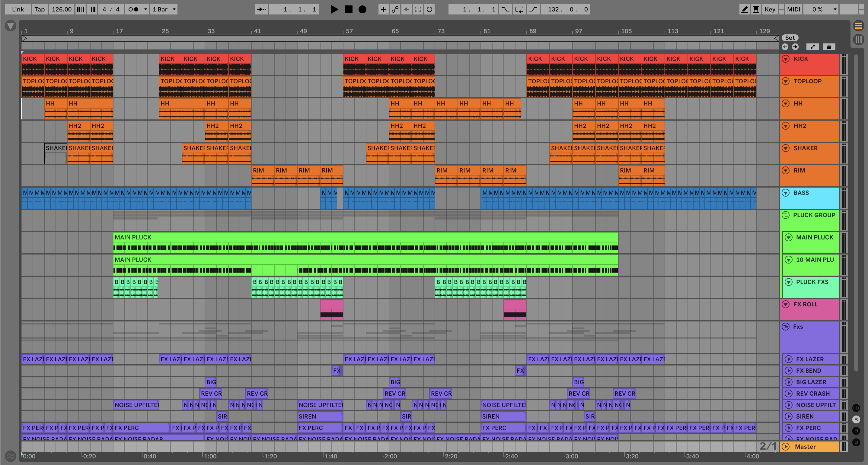The image size is (868, 465).
Task: Enable Key map mode switch
Action: [770, 9]
